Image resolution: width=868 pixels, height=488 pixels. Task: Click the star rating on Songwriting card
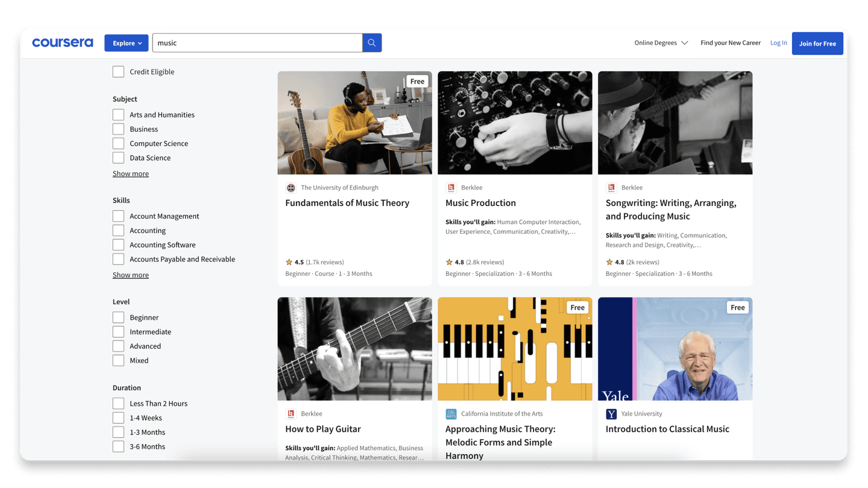(609, 262)
